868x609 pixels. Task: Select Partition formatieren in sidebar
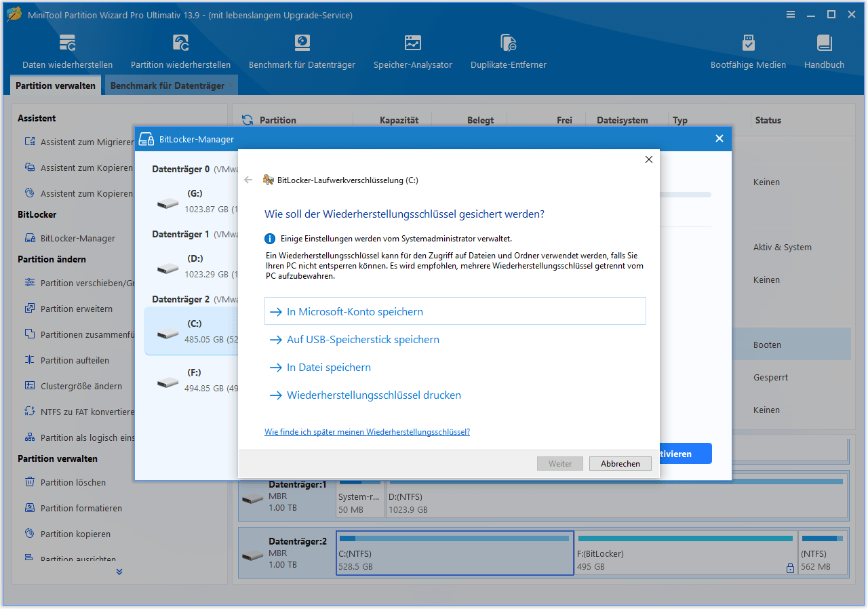[x=73, y=508]
